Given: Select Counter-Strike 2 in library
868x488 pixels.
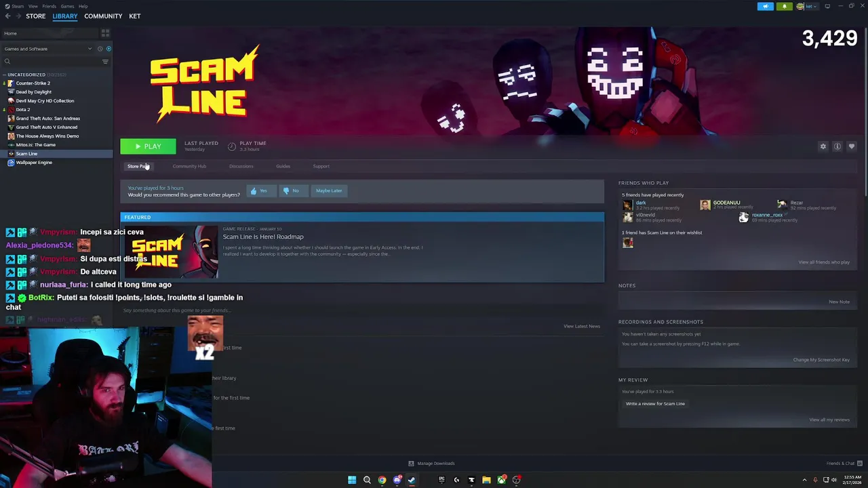Looking at the screenshot, I should pyautogui.click(x=33, y=83).
